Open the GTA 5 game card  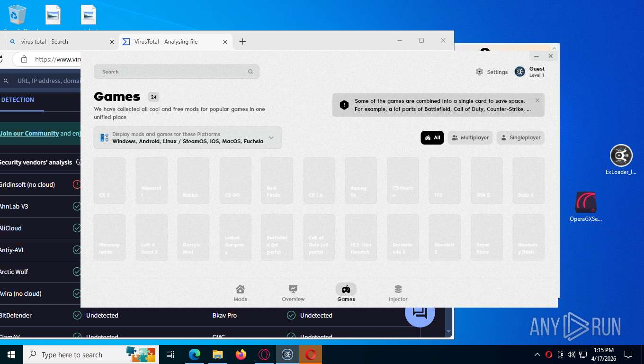tap(487, 181)
